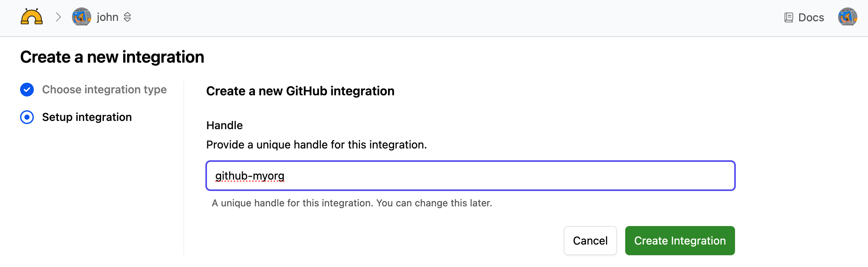Open the john account switcher arrows
Screen dimensions: 868x267
tap(127, 17)
